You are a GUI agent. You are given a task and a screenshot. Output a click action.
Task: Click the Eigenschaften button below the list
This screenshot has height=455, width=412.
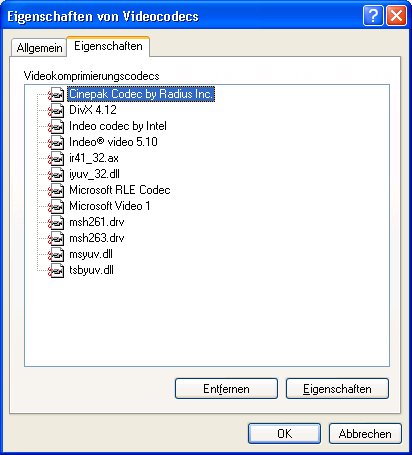point(337,389)
